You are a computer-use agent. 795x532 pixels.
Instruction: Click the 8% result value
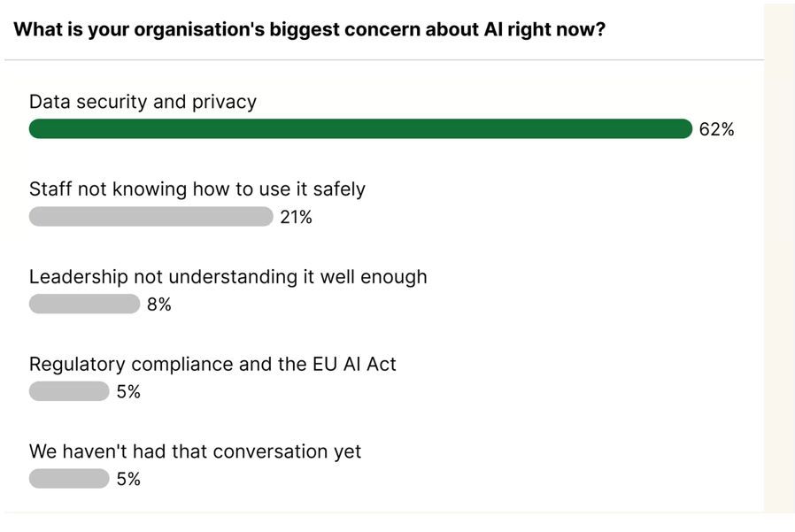pos(159,305)
